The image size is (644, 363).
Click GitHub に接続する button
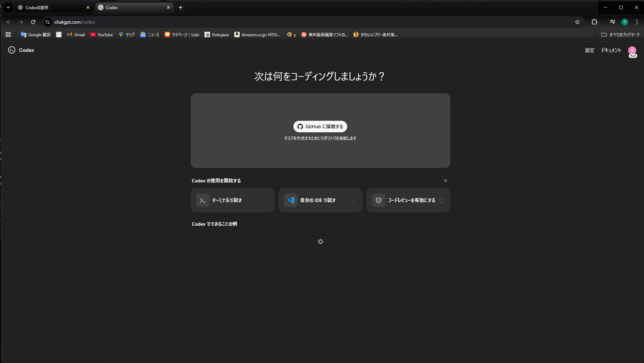tap(320, 127)
